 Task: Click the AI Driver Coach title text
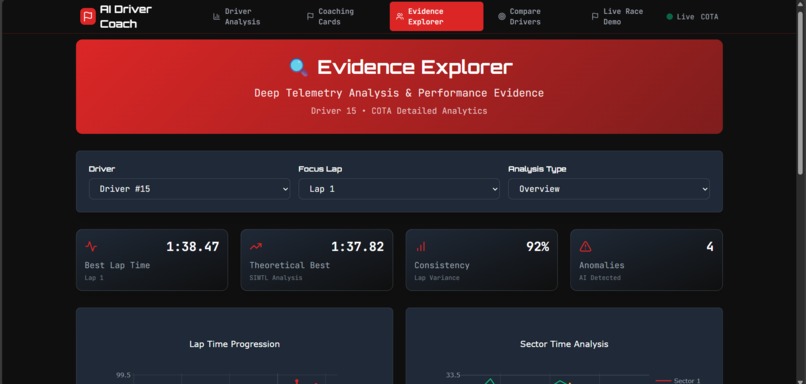pyautogui.click(x=126, y=16)
